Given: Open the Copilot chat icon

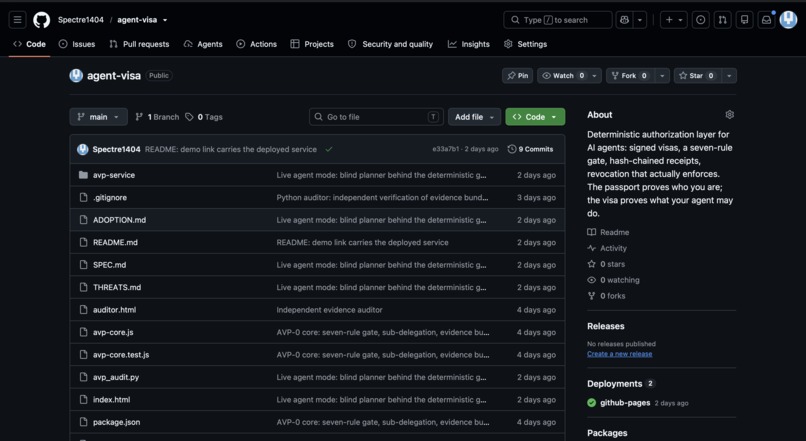Looking at the screenshot, I should point(625,20).
